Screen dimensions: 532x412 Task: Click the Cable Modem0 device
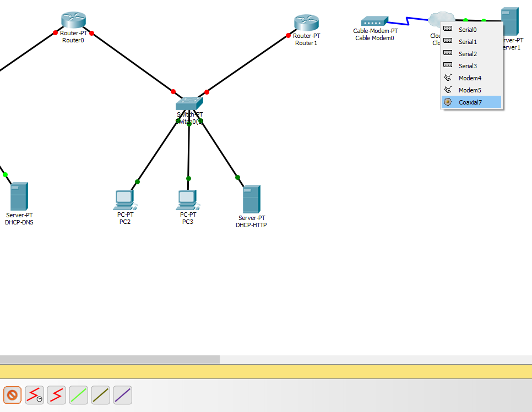375,20
